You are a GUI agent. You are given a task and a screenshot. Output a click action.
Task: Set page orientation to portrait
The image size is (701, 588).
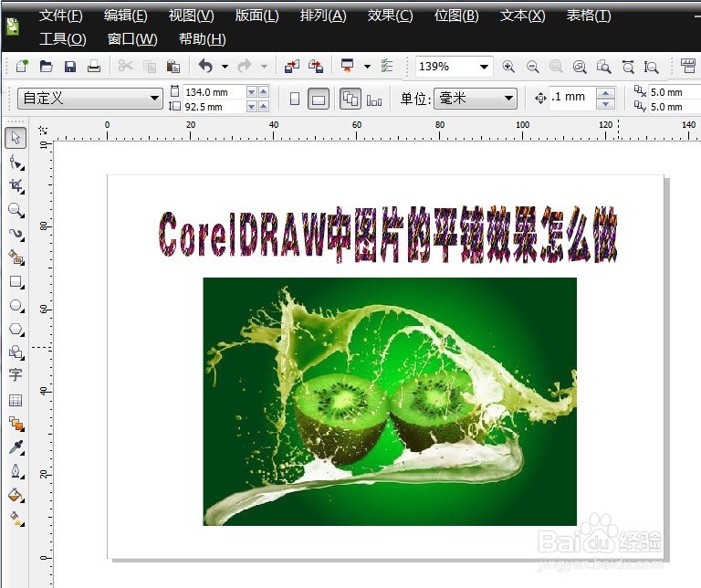[295, 99]
